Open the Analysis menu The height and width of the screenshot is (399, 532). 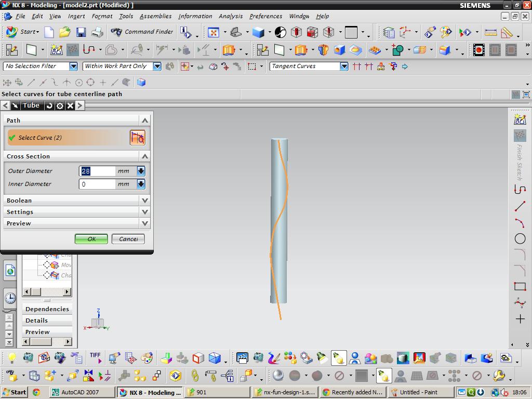tap(231, 16)
